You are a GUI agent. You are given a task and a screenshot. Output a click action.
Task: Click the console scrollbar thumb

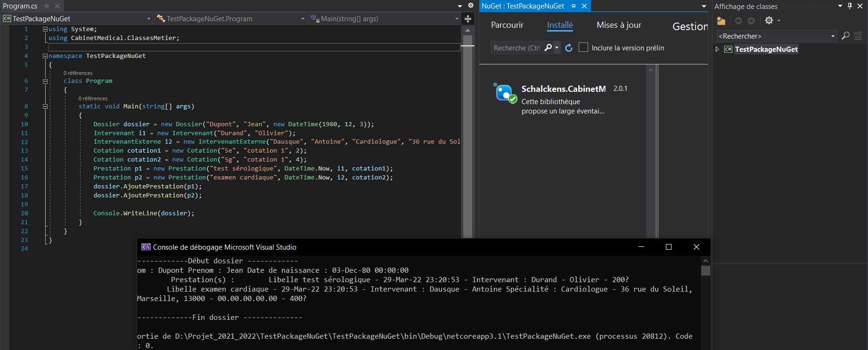[705, 270]
